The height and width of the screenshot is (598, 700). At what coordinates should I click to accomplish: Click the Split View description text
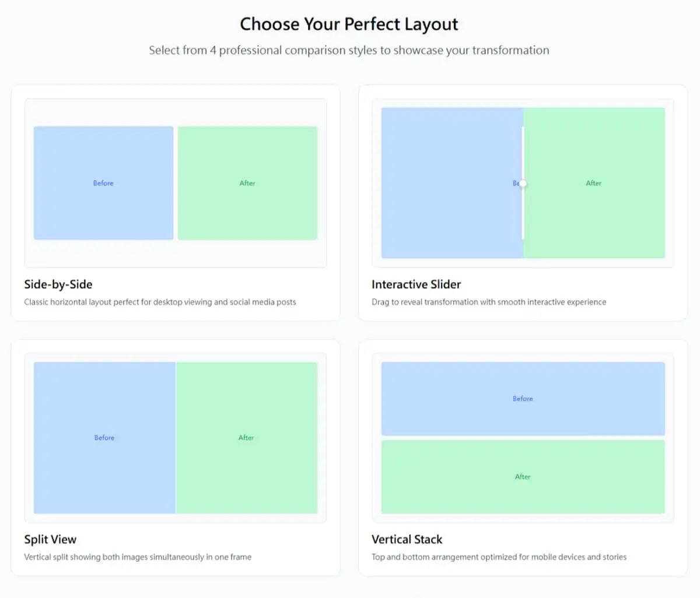[138, 557]
